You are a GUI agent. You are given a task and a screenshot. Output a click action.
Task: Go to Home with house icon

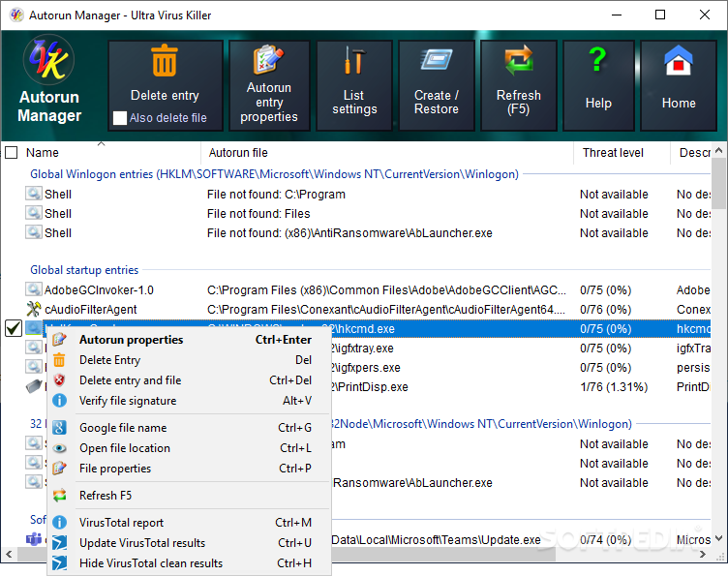679,60
